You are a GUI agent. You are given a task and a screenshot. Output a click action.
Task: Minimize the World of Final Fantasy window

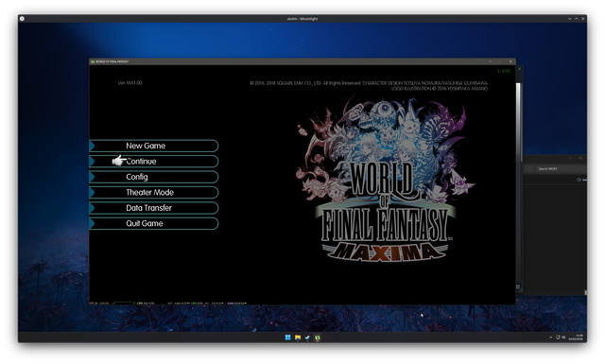491,61
